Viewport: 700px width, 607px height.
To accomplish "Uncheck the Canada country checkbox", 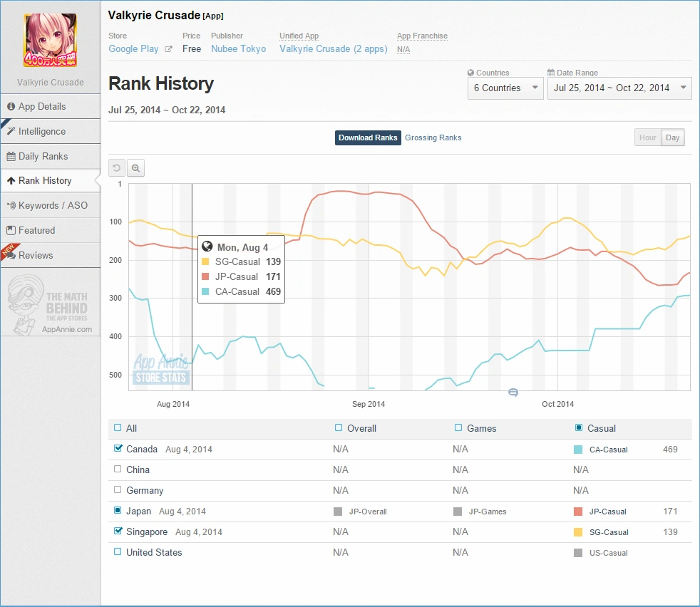I will pos(118,448).
